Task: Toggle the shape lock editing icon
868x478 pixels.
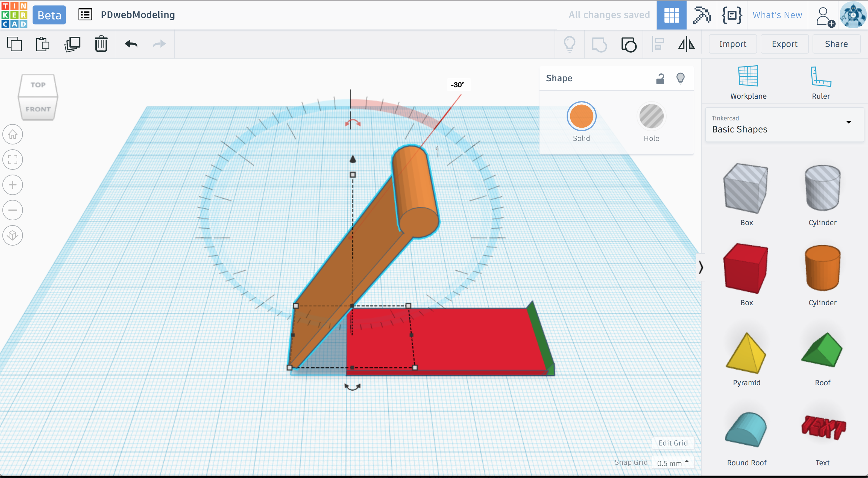Action: 660,79
